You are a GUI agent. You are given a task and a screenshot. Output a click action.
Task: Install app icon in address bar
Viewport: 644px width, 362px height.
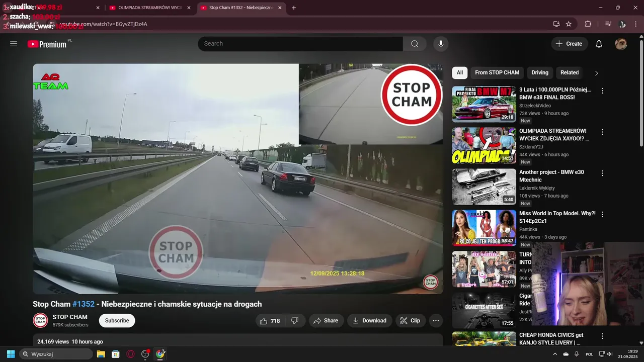[x=556, y=24]
